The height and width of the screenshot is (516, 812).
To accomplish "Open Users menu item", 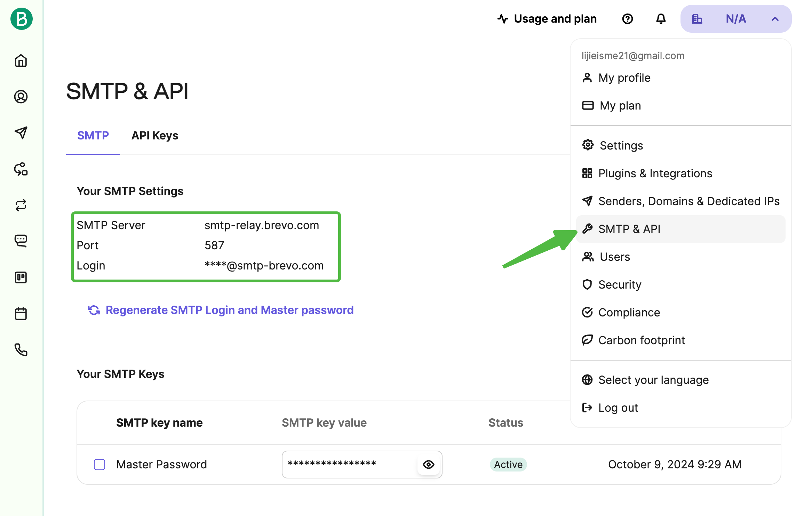I will (680, 257).
